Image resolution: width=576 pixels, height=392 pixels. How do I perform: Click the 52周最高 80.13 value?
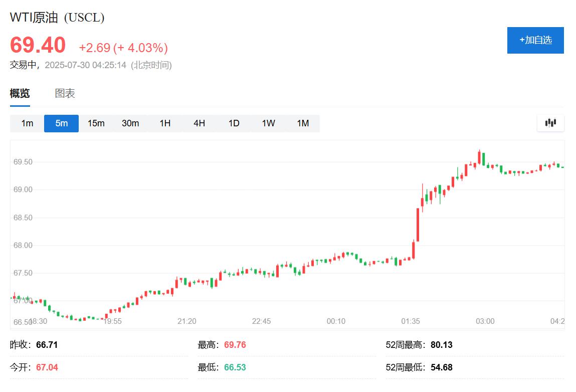pyautogui.click(x=441, y=345)
